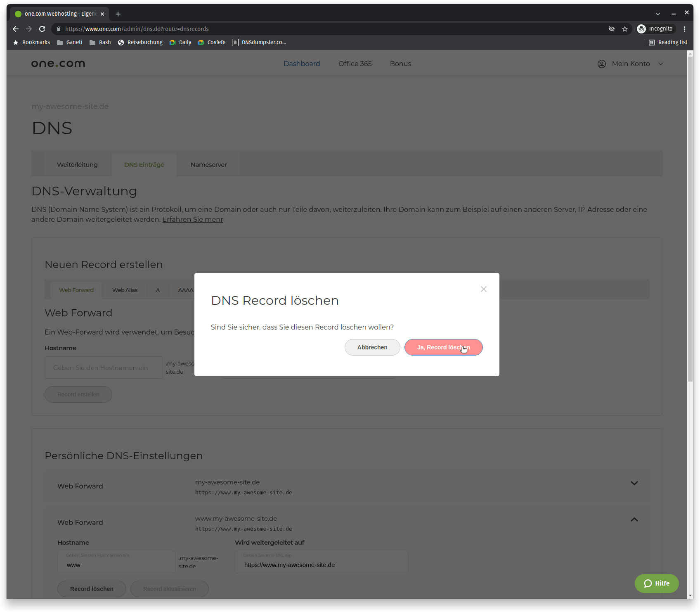Open a new browser tab
Viewport: 700px width, 612px height.
coord(118,14)
